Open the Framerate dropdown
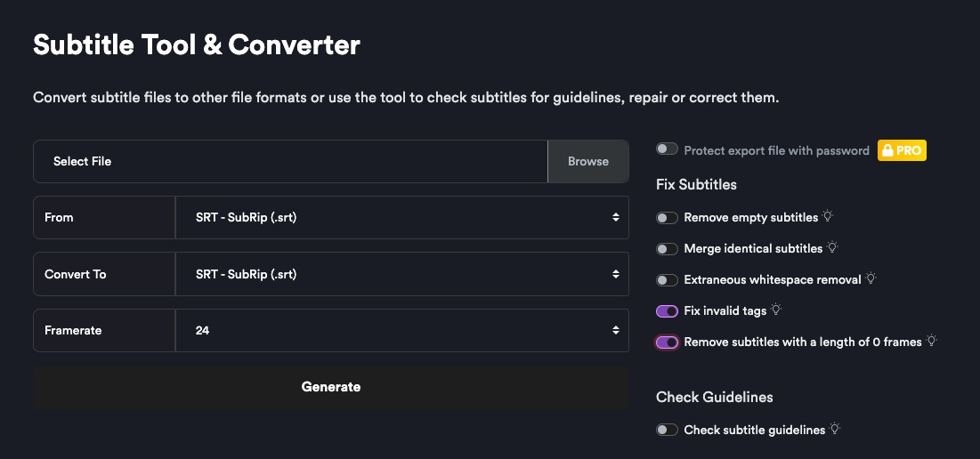The height and width of the screenshot is (459, 980). point(402,330)
